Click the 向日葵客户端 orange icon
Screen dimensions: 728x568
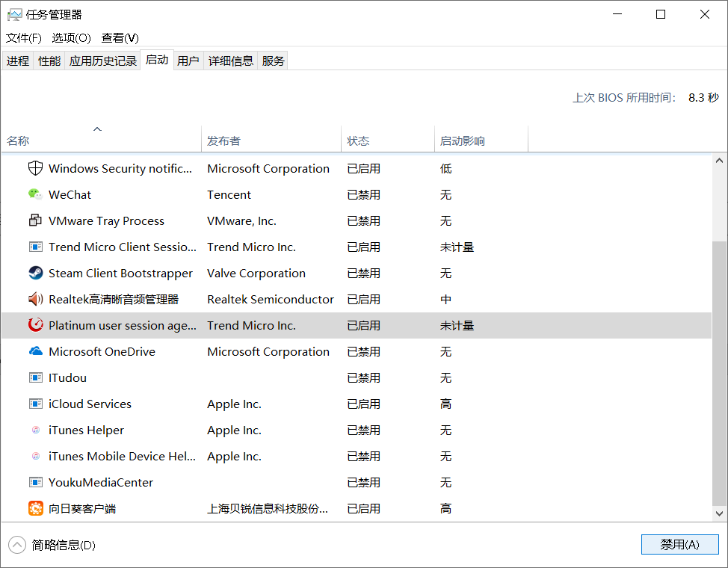click(x=35, y=508)
